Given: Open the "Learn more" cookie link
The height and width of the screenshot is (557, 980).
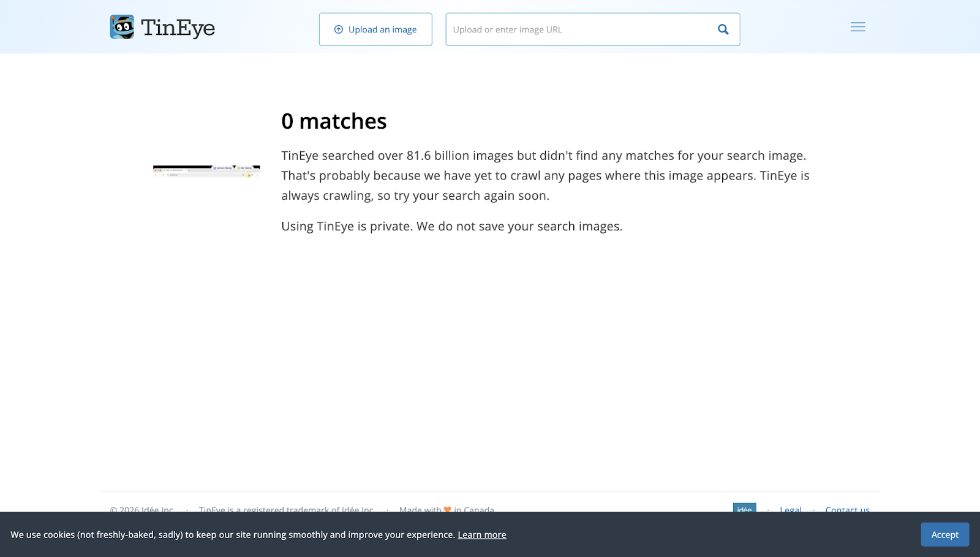Looking at the screenshot, I should click(482, 534).
